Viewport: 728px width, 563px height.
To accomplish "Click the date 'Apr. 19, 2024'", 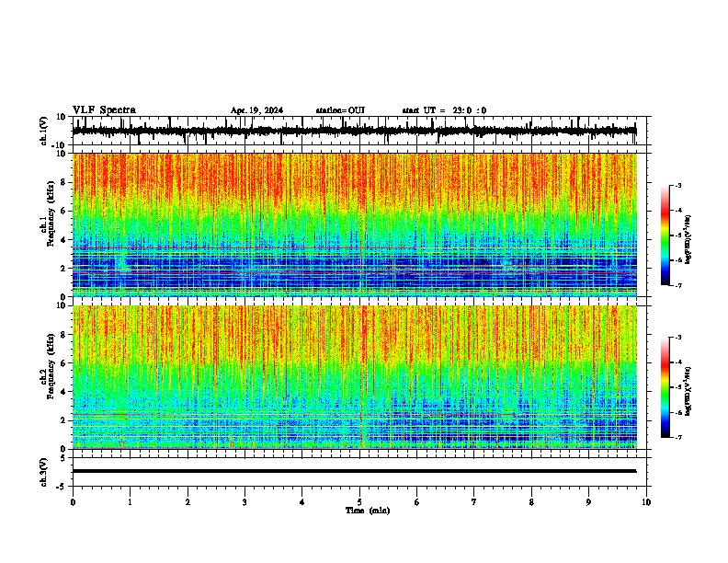I will (x=256, y=110).
